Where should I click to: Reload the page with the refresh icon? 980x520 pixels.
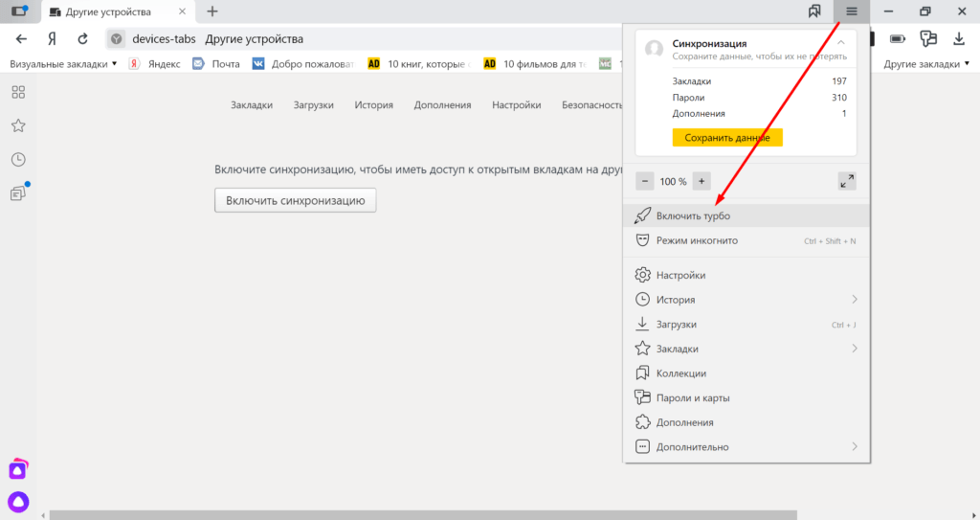tap(82, 39)
